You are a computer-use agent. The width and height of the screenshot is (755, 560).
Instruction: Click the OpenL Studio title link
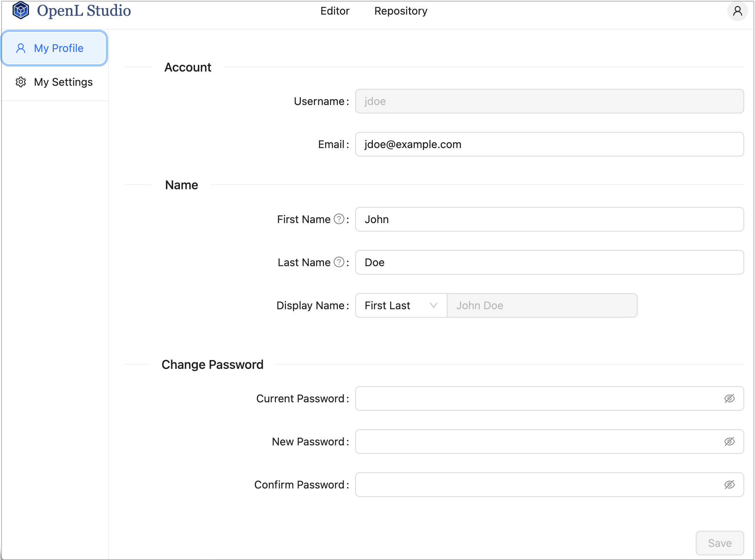click(84, 11)
